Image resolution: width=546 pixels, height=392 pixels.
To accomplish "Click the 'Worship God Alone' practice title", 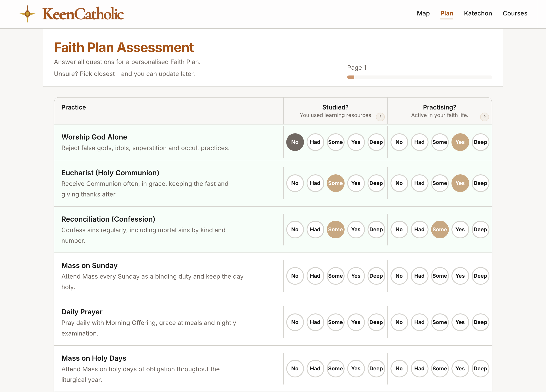I will 94,137.
